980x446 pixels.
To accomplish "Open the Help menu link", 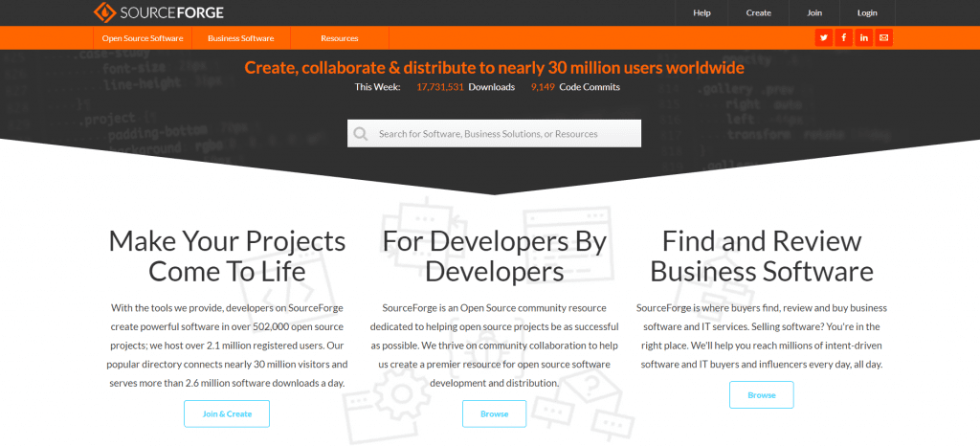I will 702,13.
